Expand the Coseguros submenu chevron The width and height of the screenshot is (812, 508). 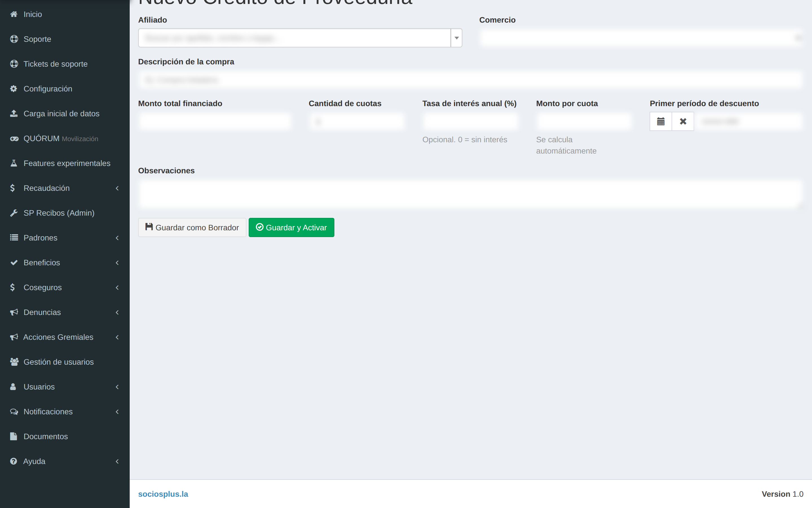[117, 288]
